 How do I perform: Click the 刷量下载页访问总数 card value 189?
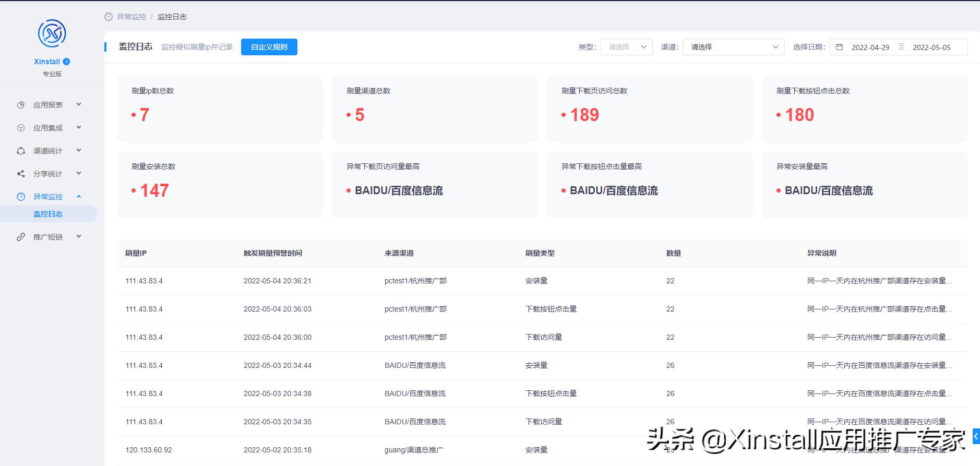click(584, 115)
